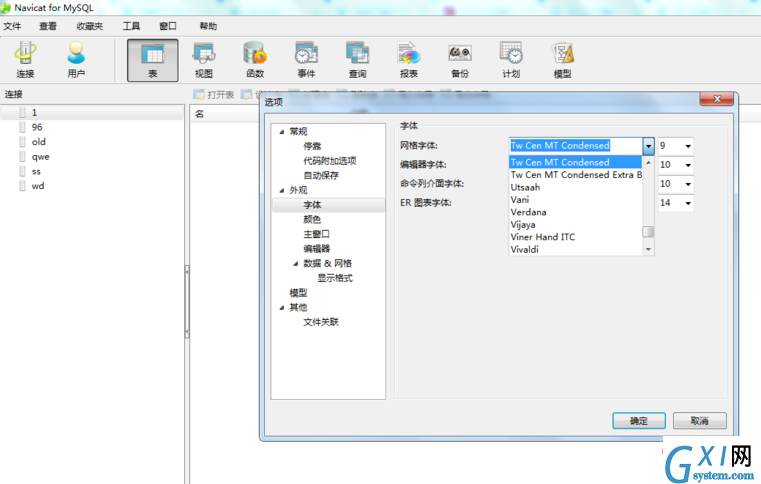Toggle the 网格字体 font dropdown arrow

coord(648,146)
